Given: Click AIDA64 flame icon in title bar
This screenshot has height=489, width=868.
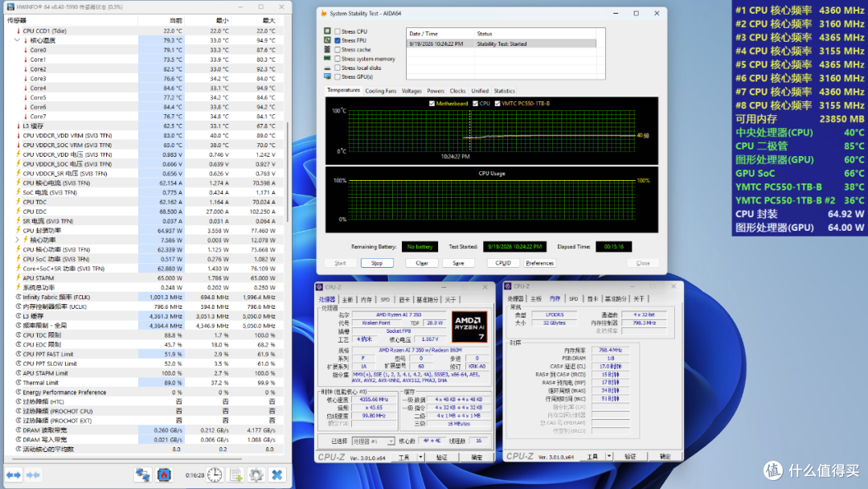Looking at the screenshot, I should (324, 14).
